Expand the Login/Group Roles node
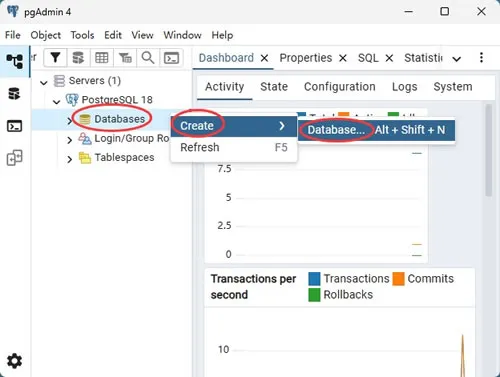This screenshot has height=377, width=500. point(69,140)
